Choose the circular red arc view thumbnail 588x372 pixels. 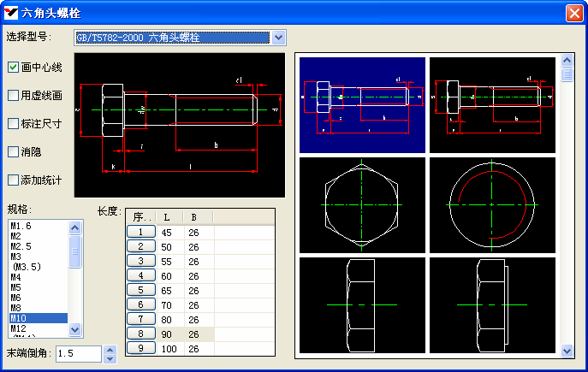pyautogui.click(x=492, y=205)
